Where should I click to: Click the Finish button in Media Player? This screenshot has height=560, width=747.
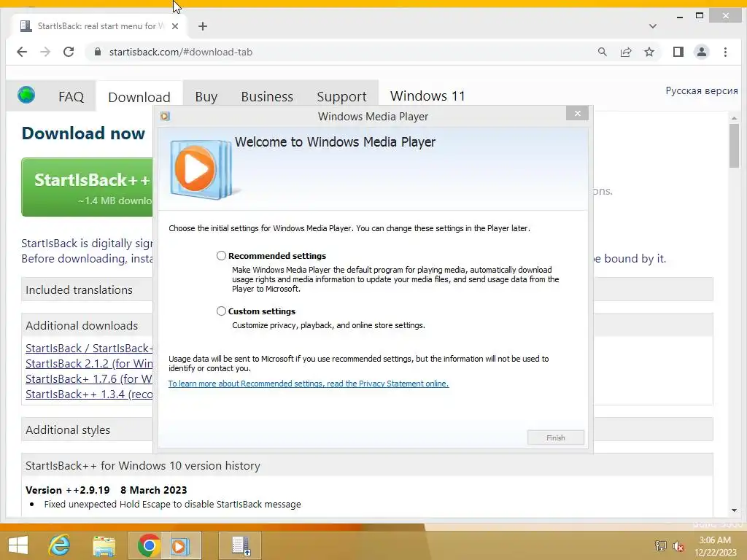555,437
